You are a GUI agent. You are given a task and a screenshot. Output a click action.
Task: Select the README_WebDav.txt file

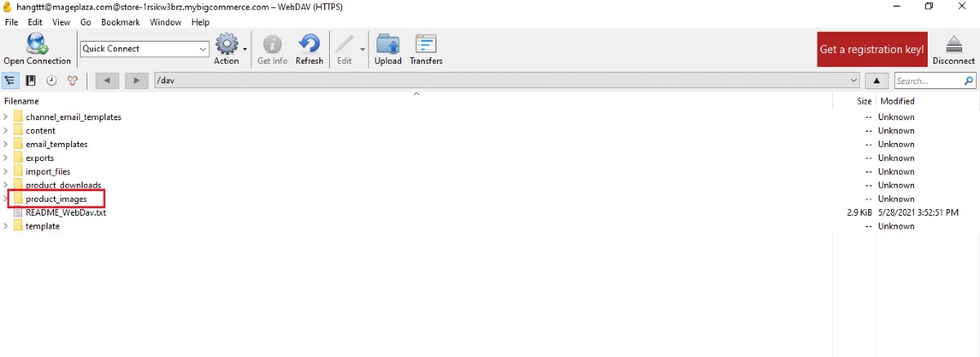[x=65, y=212]
